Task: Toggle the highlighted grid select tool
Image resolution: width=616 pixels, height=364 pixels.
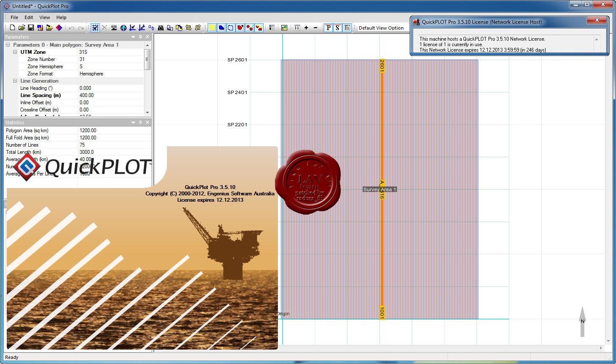Action: tap(95, 28)
